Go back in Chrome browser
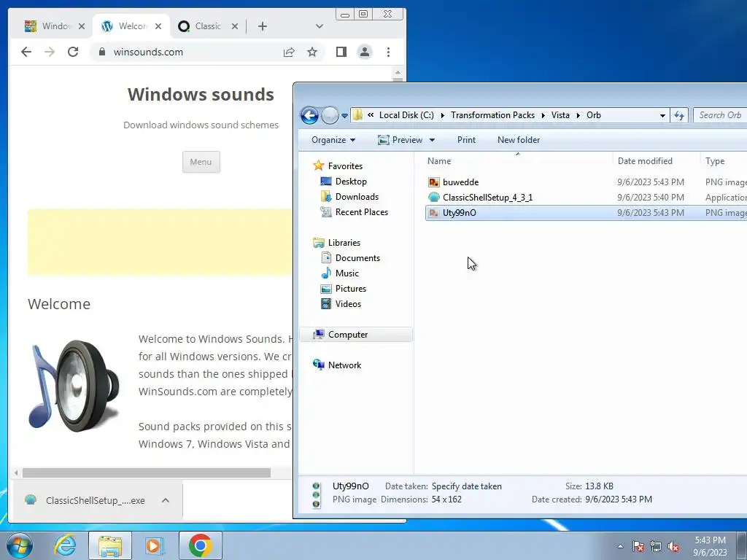Screen dimensions: 747x560 point(26,52)
